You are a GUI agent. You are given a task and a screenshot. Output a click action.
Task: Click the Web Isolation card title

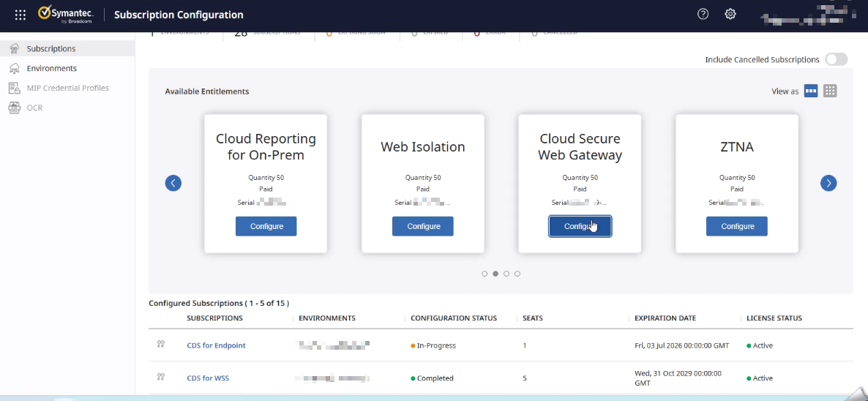pos(423,146)
